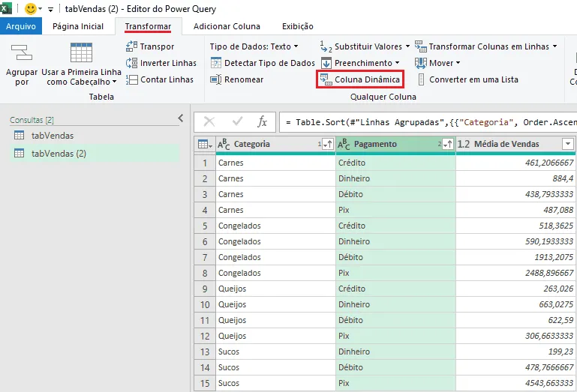Screen dimensions: 577x392
Task: Click the Preenchimento down-arrow icon
Action: [x=326, y=63]
